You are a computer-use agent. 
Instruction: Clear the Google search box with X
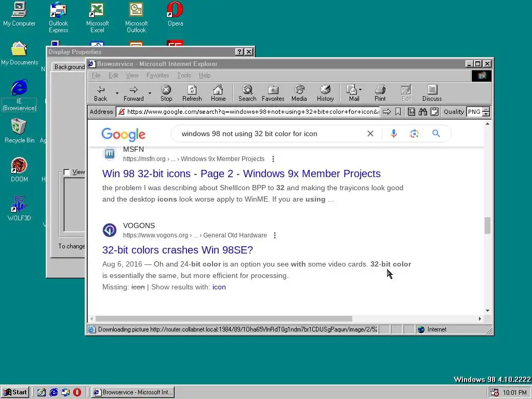[370, 134]
